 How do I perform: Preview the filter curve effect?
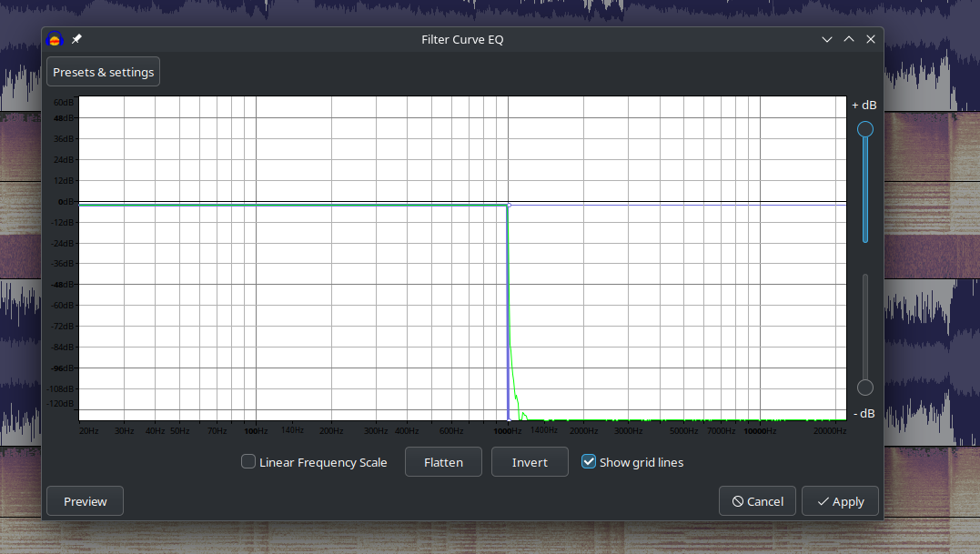85,501
